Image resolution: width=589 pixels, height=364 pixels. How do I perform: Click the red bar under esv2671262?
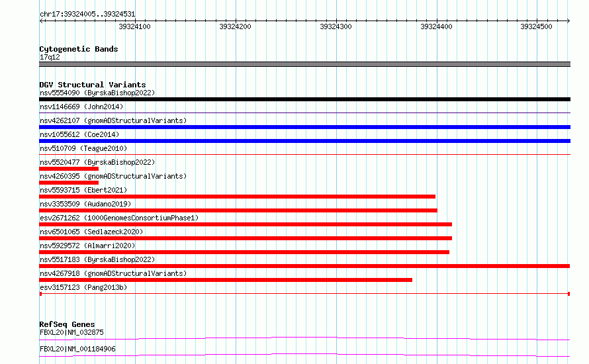pyautogui.click(x=246, y=224)
